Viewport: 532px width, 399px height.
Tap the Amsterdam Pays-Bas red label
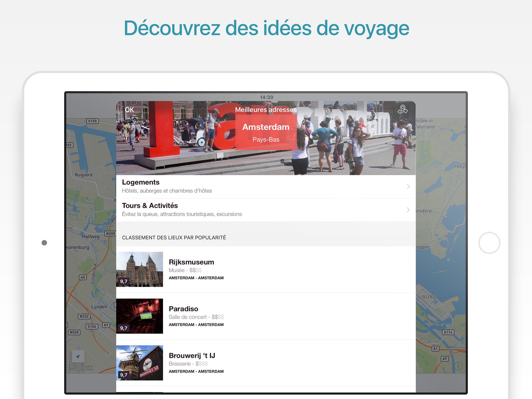tap(266, 132)
